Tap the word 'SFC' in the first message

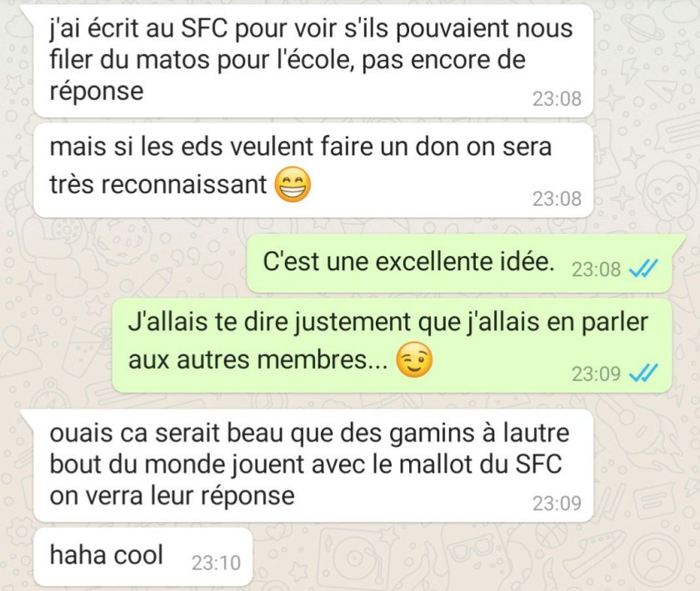click(204, 28)
